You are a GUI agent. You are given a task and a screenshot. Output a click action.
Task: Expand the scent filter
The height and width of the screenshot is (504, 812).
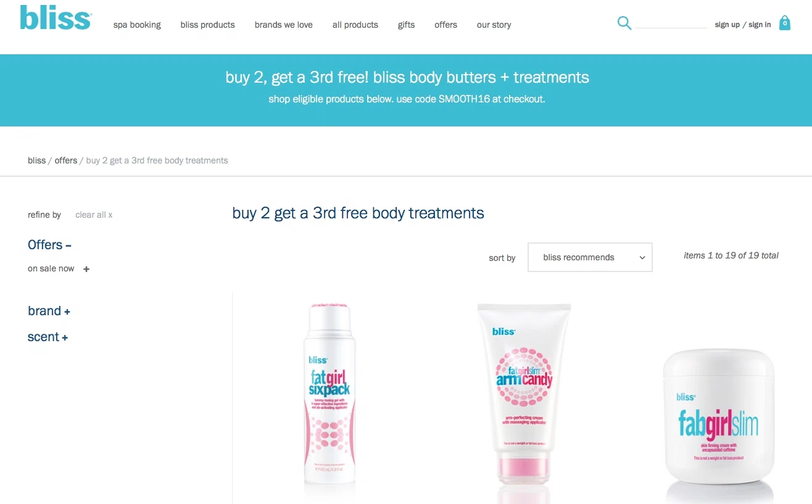48,337
